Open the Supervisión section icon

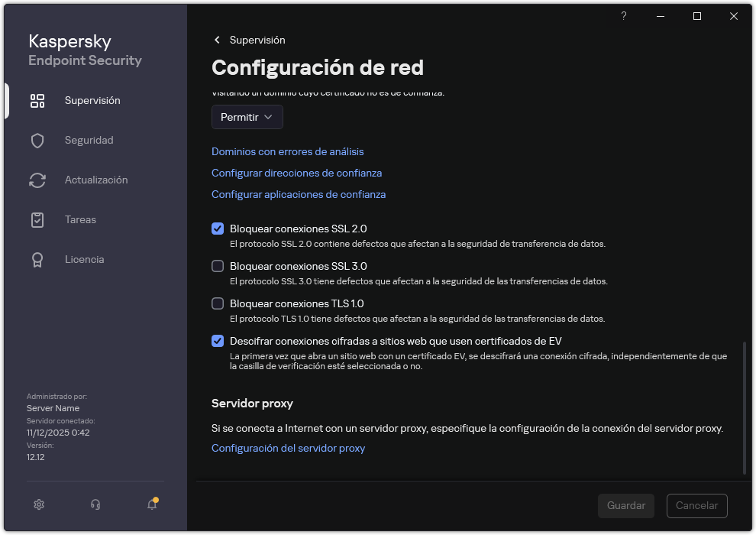coord(37,100)
